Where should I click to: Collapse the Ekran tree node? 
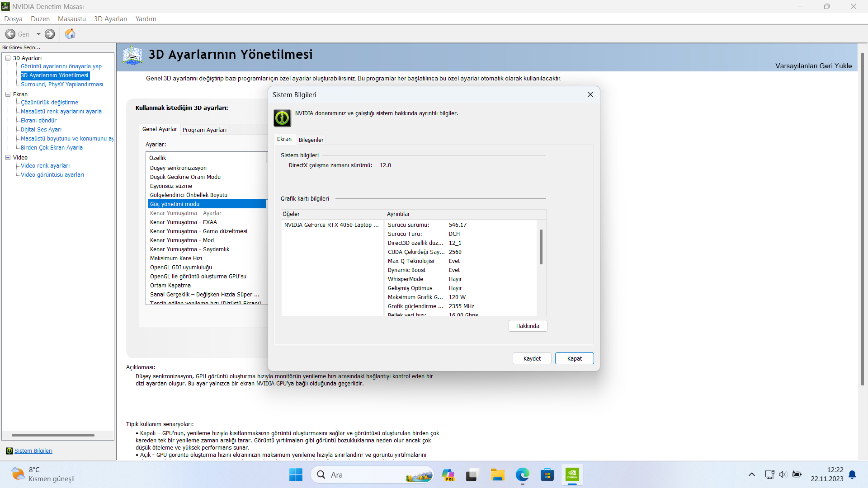click(x=8, y=94)
